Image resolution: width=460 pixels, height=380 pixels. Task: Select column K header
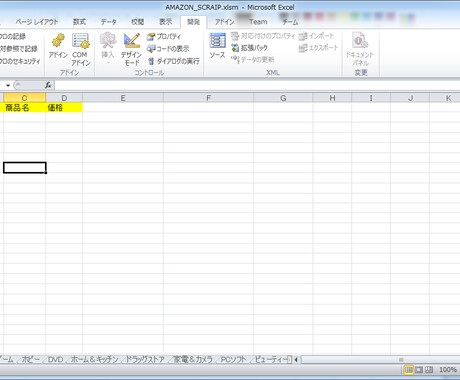pyautogui.click(x=445, y=98)
